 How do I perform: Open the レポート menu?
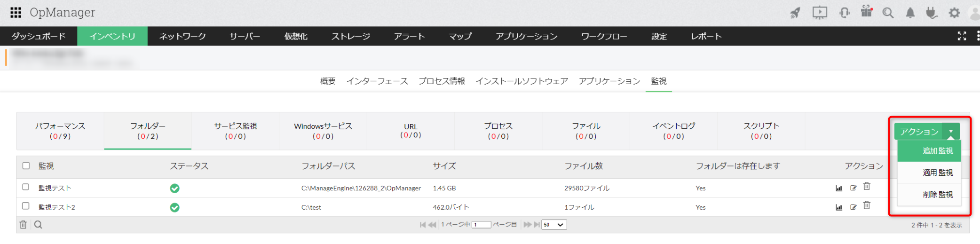[x=706, y=36]
